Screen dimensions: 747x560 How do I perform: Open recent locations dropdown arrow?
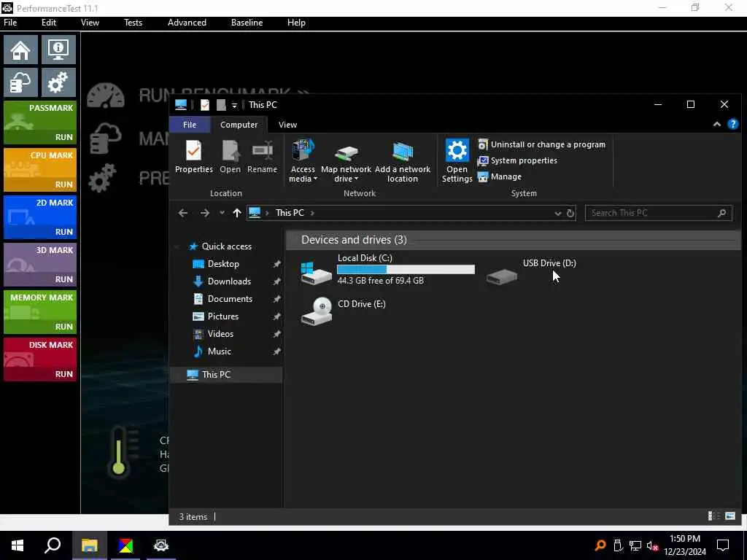(222, 213)
